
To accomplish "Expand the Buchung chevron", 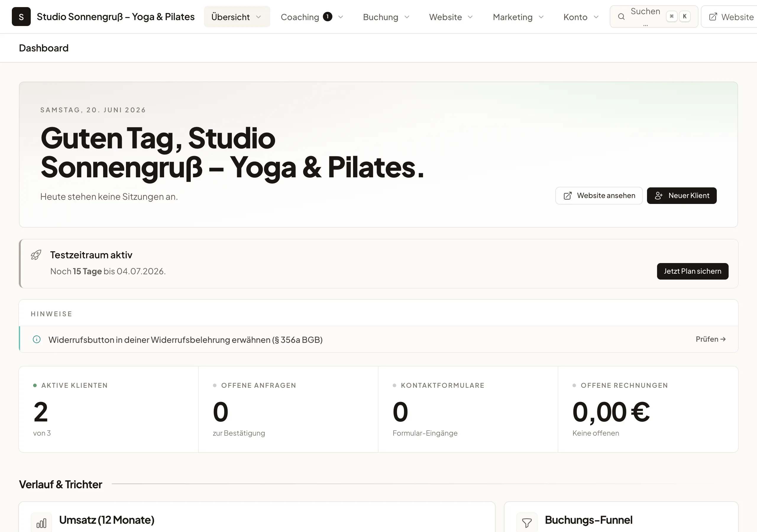I will coord(407,17).
